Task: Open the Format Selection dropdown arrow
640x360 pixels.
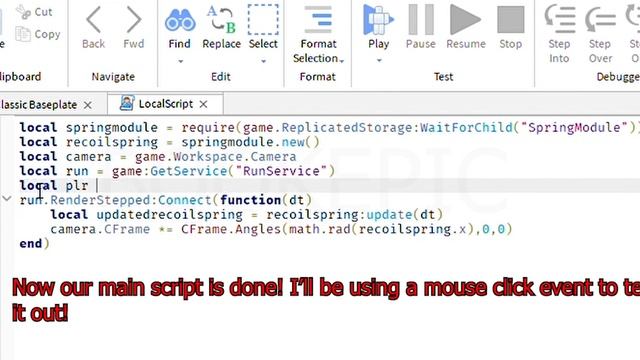Action: point(342,61)
